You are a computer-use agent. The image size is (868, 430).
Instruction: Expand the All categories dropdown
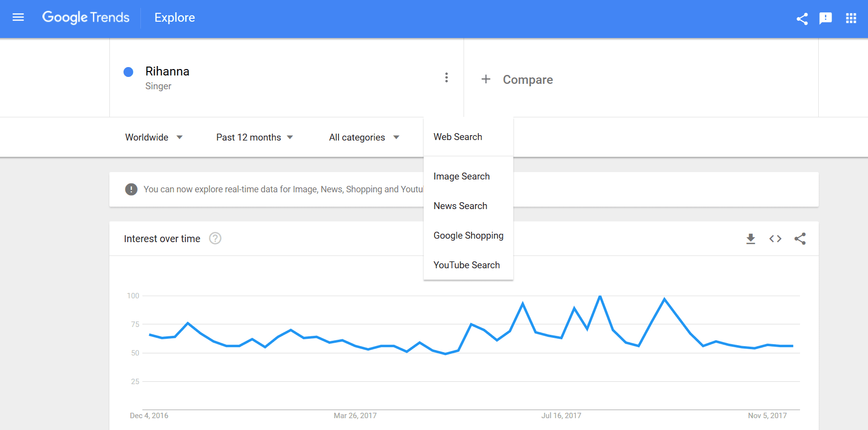click(364, 138)
